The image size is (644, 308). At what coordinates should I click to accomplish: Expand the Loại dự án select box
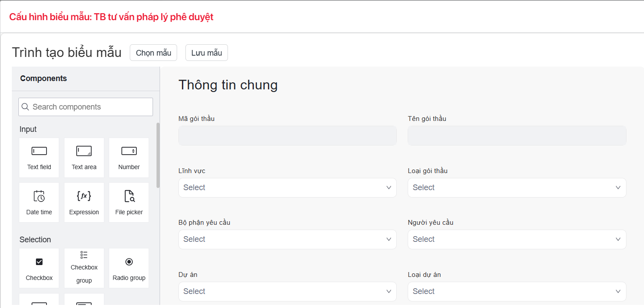coord(516,291)
